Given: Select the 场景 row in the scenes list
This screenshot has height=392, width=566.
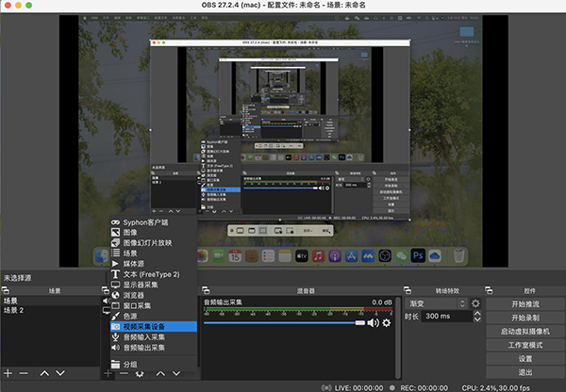Looking at the screenshot, I should pos(50,301).
